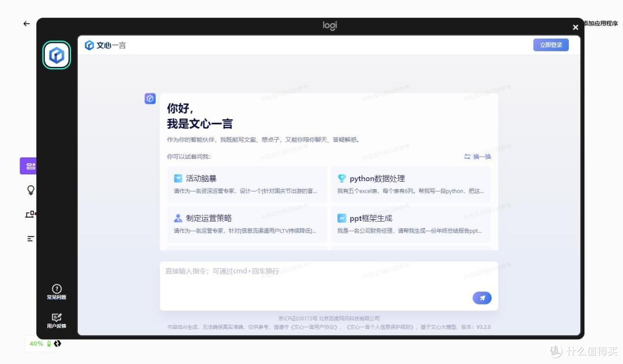Click the ICP license text in the footer
Image resolution: width=623 pixels, height=364 pixels.
329,318
